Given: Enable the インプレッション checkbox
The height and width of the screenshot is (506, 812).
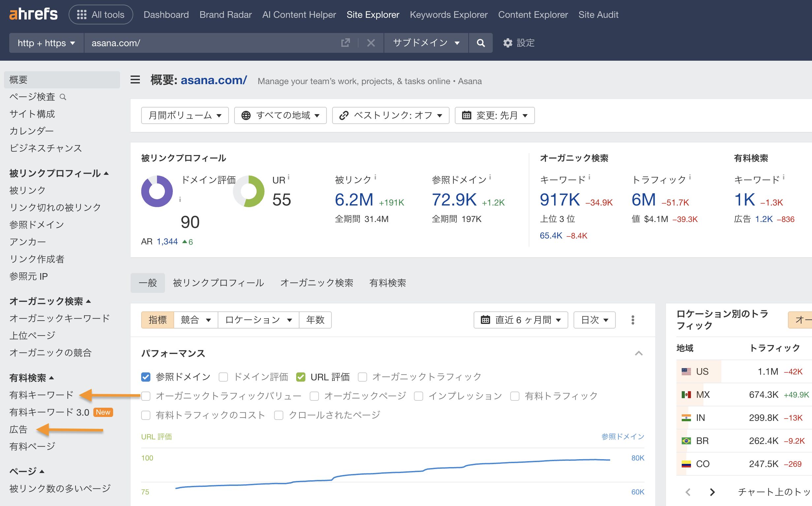Looking at the screenshot, I should 418,396.
